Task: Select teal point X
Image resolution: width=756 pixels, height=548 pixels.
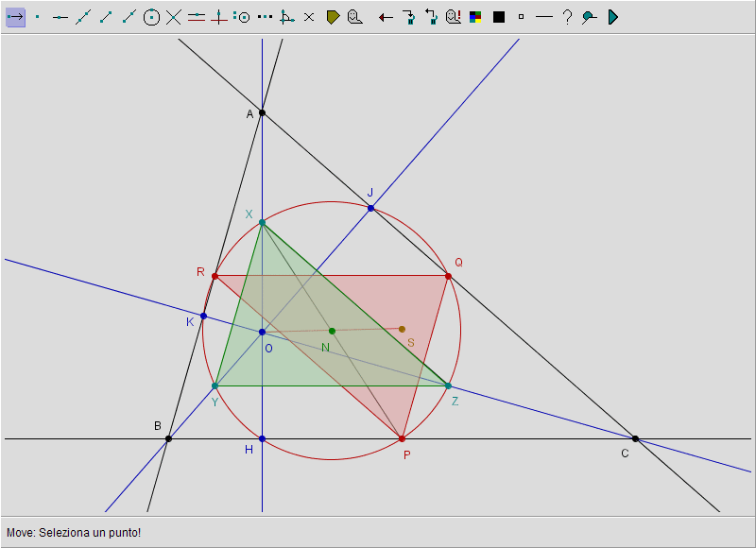Action: (x=263, y=222)
